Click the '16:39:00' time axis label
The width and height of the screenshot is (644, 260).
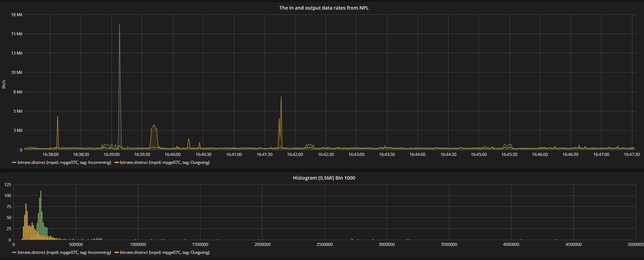(x=111, y=155)
